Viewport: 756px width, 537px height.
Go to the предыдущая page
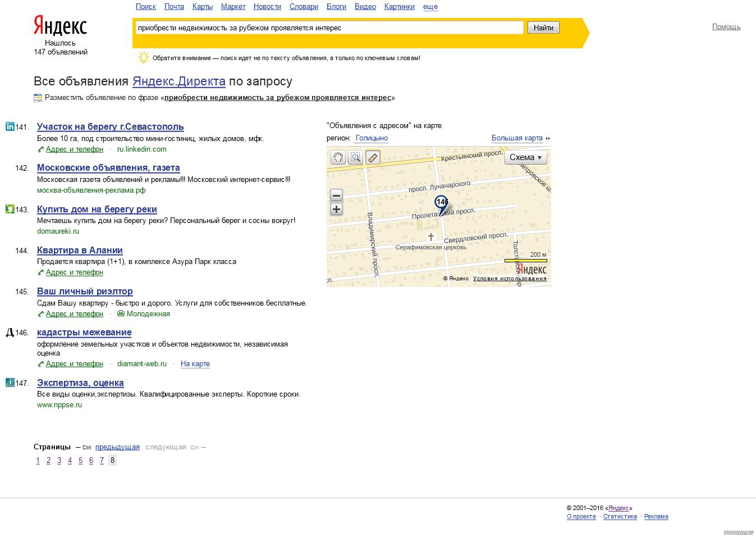117,447
